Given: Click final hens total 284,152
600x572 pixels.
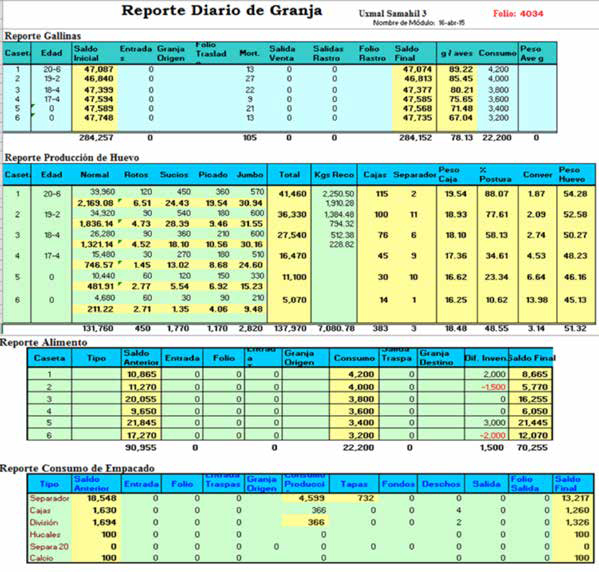Looking at the screenshot, I should click(416, 138).
